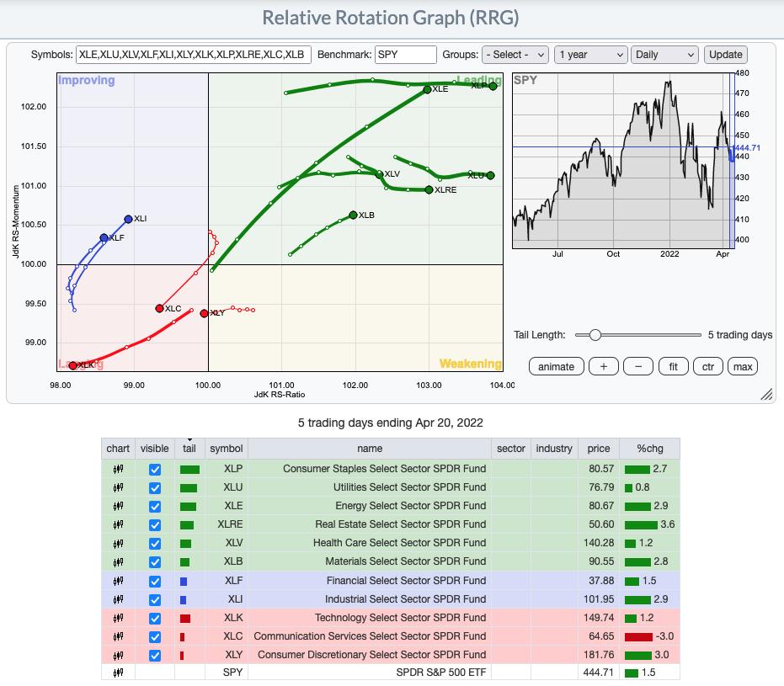Image resolution: width=784 pixels, height=686 pixels.
Task: Open the chart icon for XLP row
Action: click(118, 469)
